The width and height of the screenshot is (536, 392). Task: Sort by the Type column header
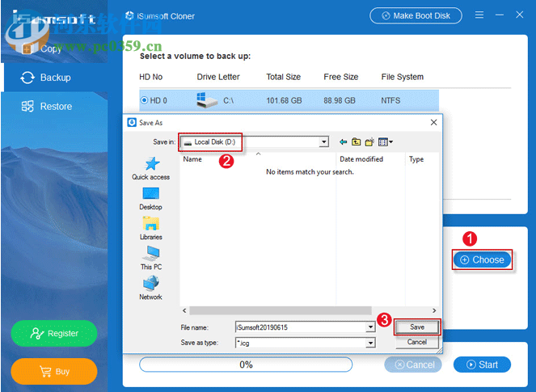(x=422, y=159)
